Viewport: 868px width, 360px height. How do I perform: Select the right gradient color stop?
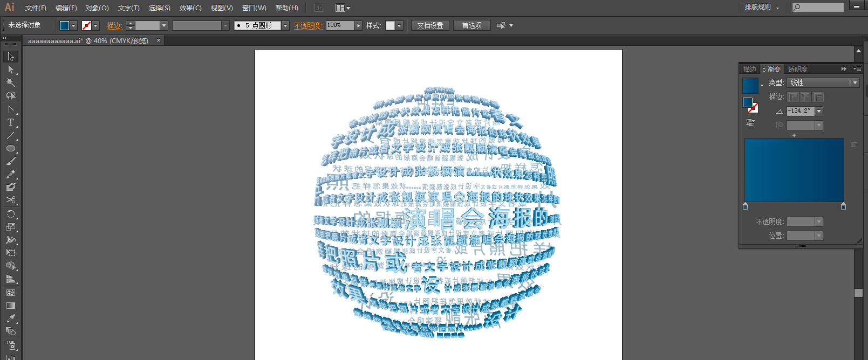(x=844, y=206)
